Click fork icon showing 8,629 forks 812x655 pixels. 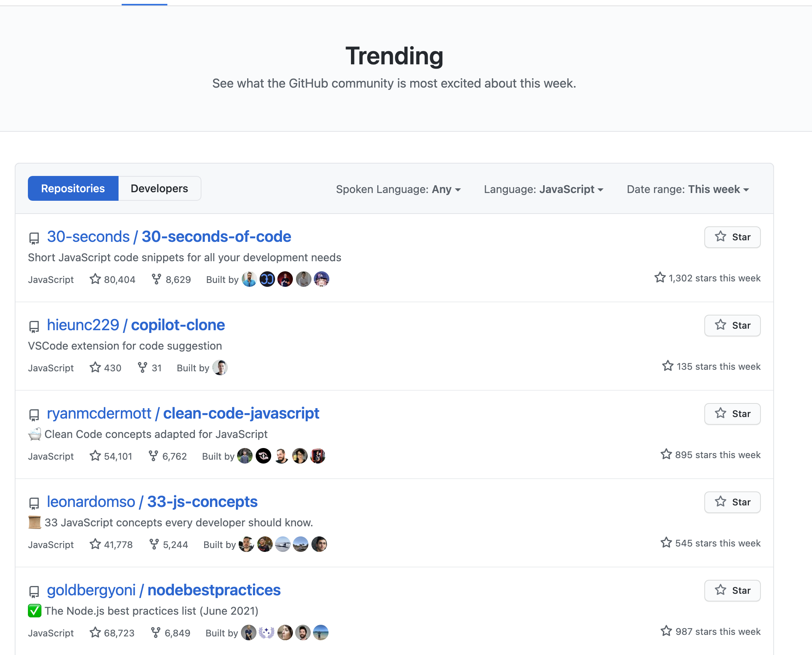coord(156,279)
